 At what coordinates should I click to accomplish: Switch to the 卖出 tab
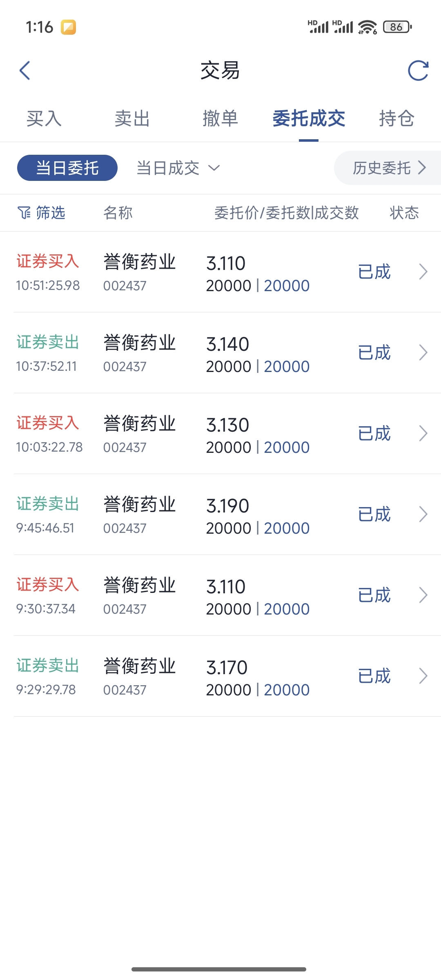pyautogui.click(x=132, y=119)
